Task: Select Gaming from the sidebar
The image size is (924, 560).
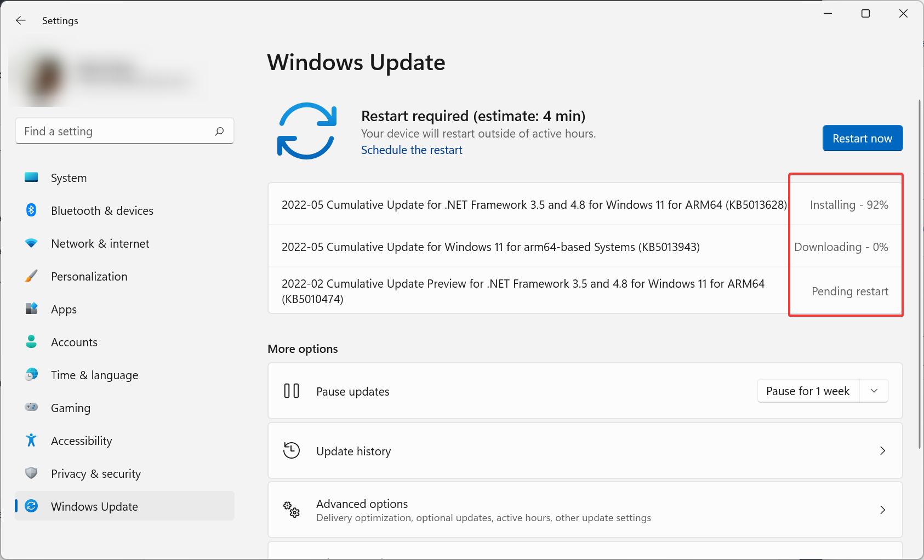Action: point(124,408)
